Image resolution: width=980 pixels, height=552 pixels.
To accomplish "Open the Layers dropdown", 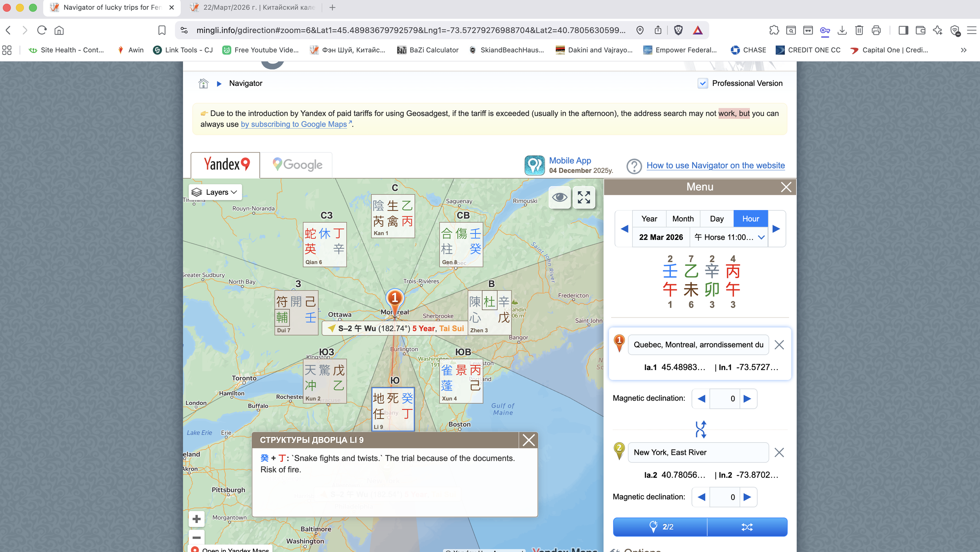I will (x=215, y=192).
